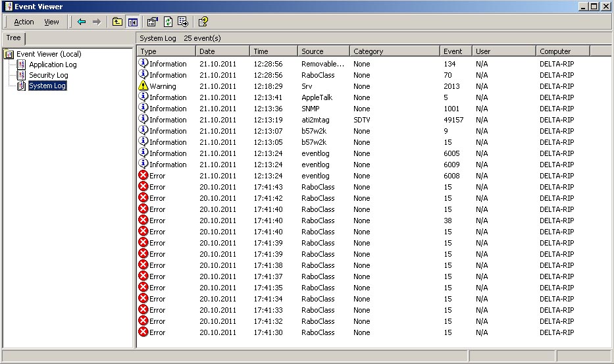Select Application Log in the tree
Image resolution: width=614 pixels, height=364 pixels.
point(53,65)
